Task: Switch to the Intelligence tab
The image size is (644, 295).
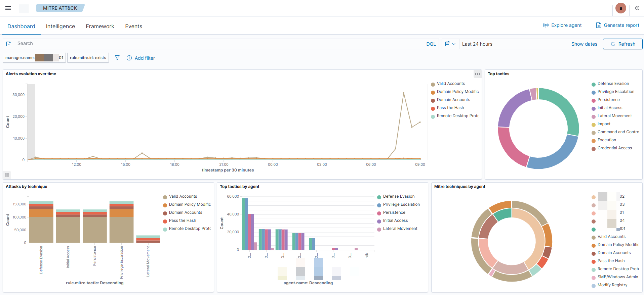Action: click(x=61, y=26)
